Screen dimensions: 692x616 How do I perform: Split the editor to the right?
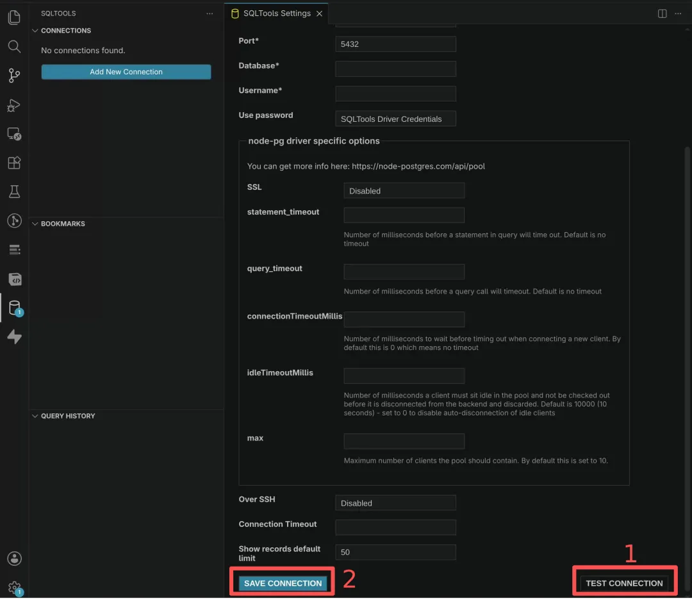[x=662, y=13]
